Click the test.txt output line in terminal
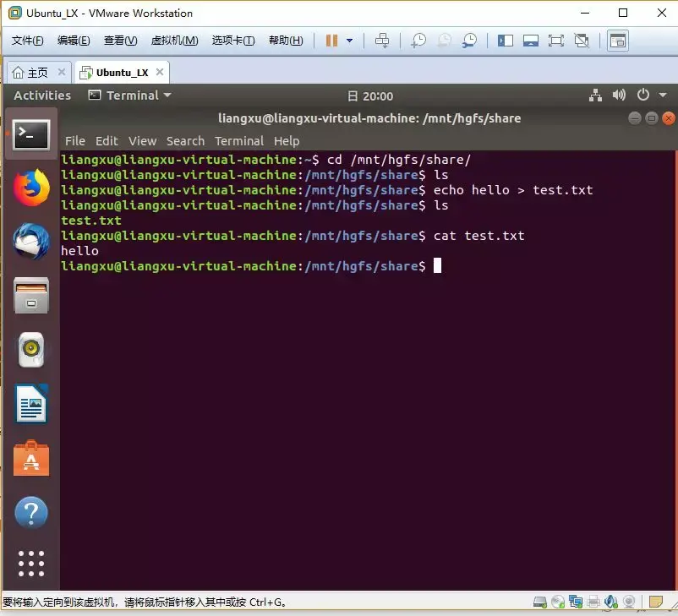Image resolution: width=678 pixels, height=616 pixels. point(91,221)
